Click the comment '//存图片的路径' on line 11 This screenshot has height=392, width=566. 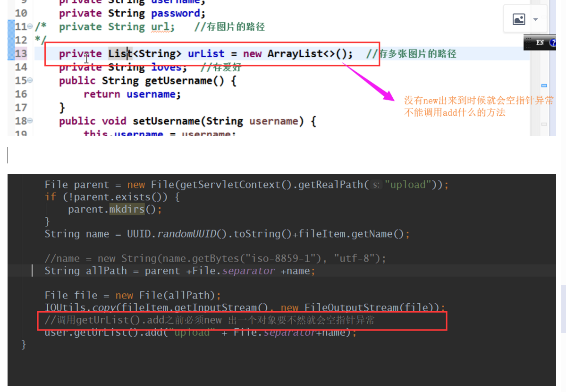[229, 27]
